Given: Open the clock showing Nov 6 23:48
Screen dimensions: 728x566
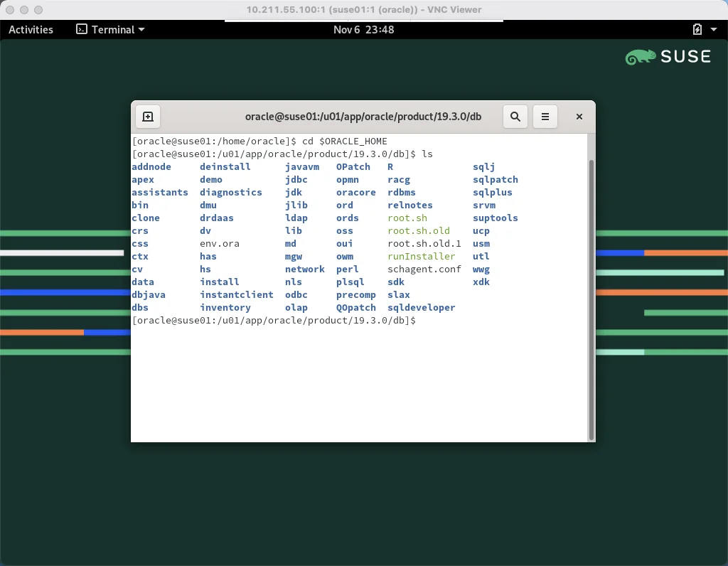Looking at the screenshot, I should click(x=363, y=29).
